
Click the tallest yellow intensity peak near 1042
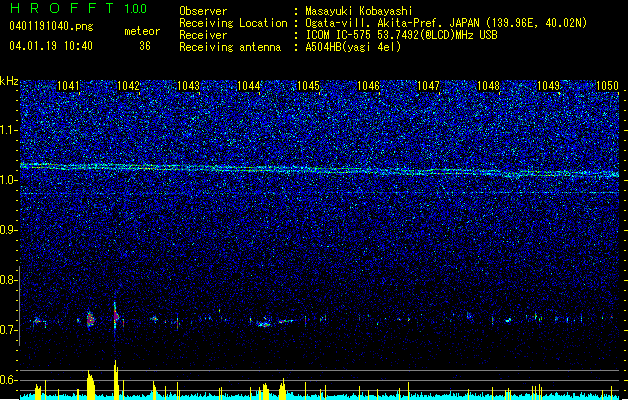116,380
